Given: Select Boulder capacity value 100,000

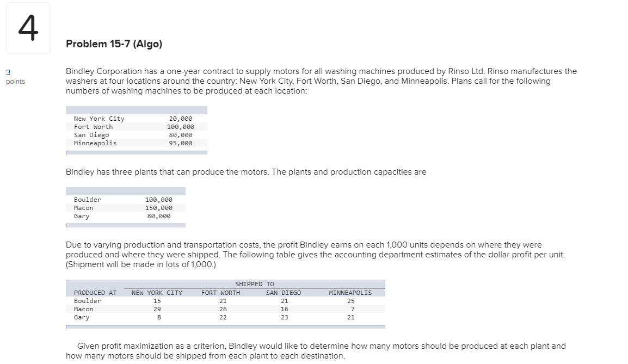Looking at the screenshot, I should click(159, 200).
